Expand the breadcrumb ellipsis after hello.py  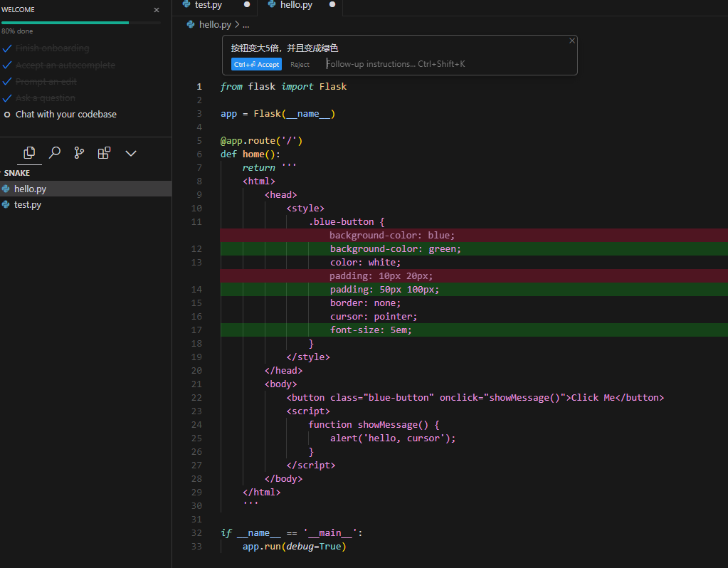pyautogui.click(x=246, y=24)
